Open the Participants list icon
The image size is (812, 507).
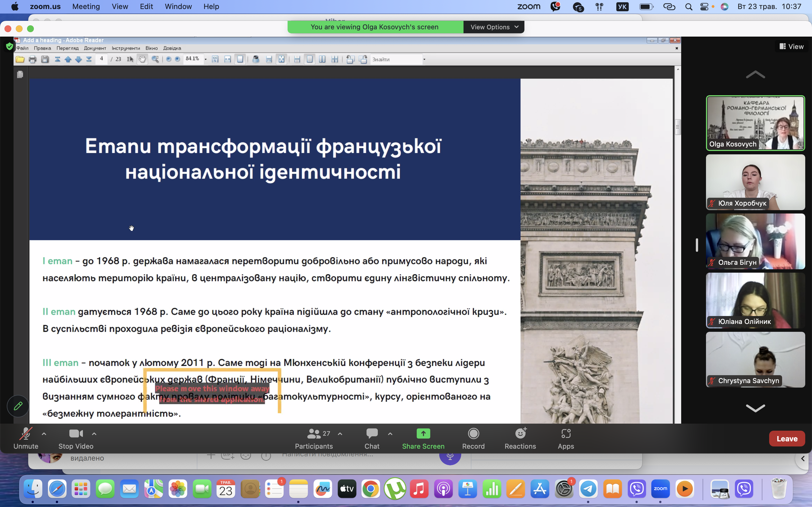point(314,434)
